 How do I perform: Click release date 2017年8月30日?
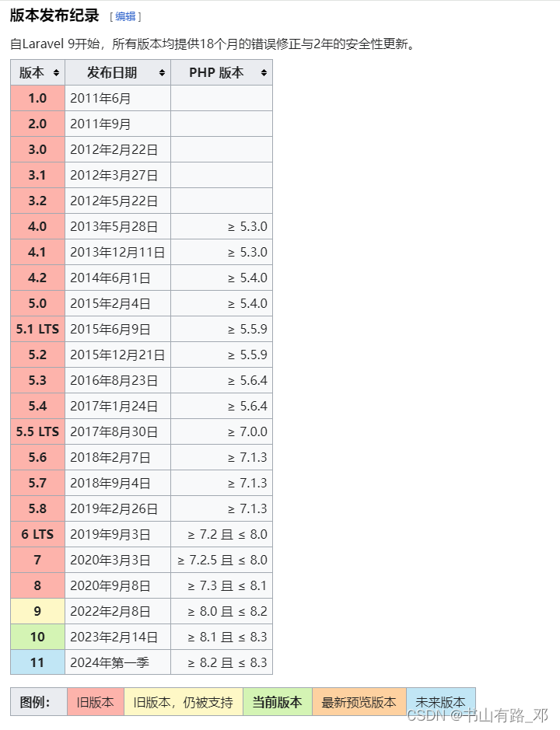(114, 431)
